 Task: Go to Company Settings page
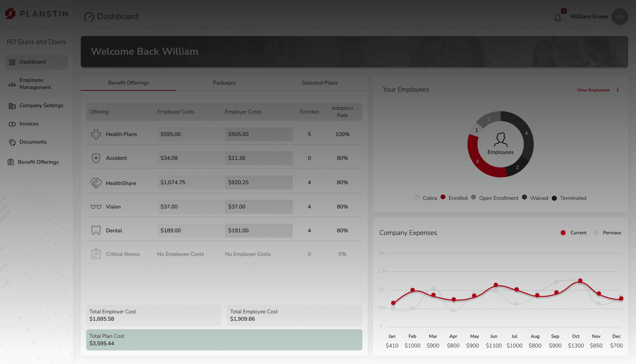pos(36,106)
